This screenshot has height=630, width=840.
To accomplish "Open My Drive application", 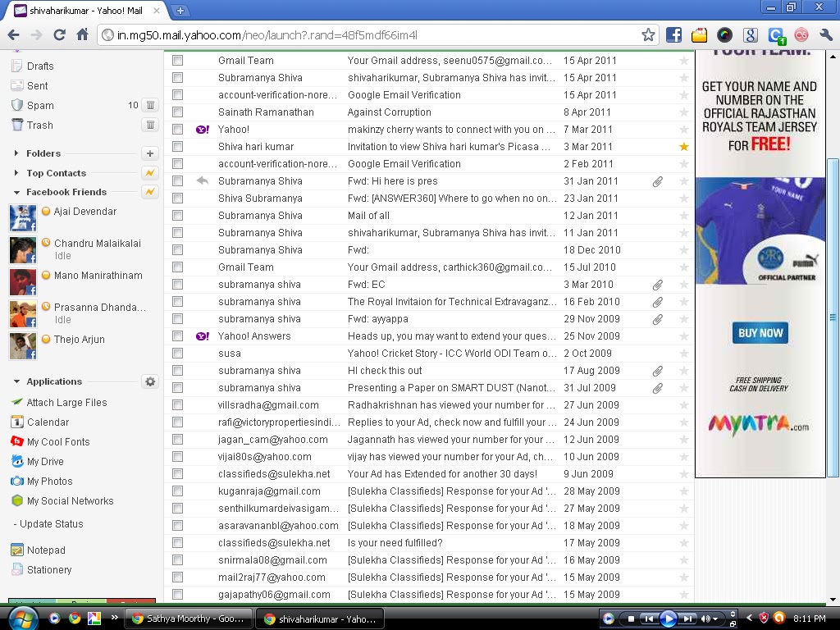I will click(x=38, y=461).
